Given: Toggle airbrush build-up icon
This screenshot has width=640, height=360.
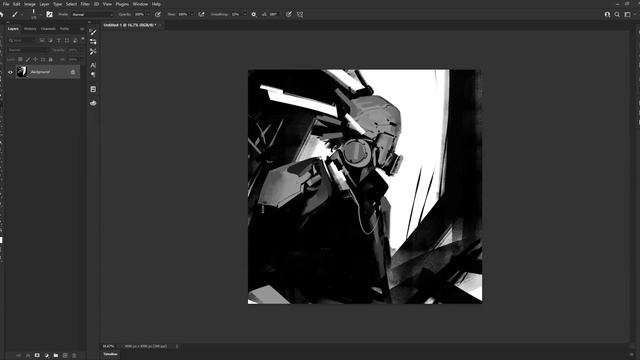Looking at the screenshot, I should tap(201, 14).
